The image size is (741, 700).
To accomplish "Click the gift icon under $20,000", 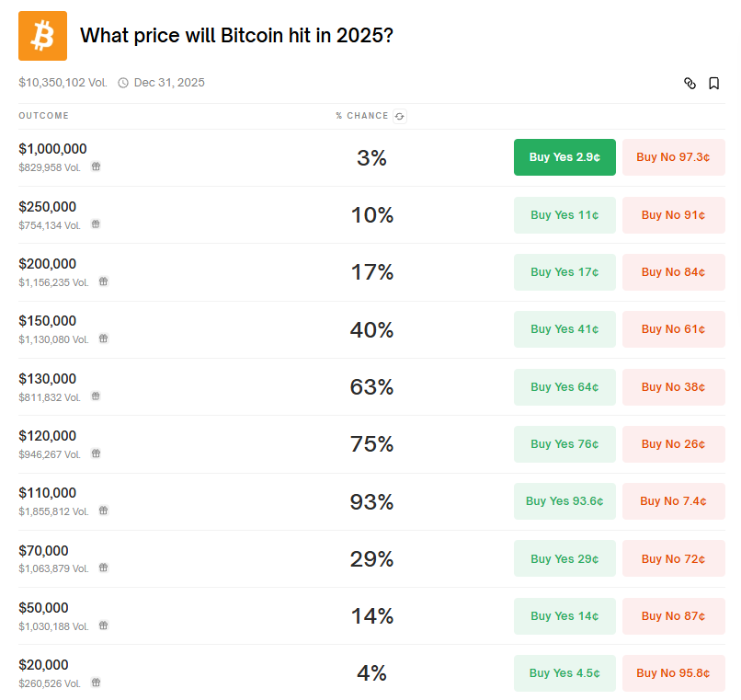I will [96, 683].
